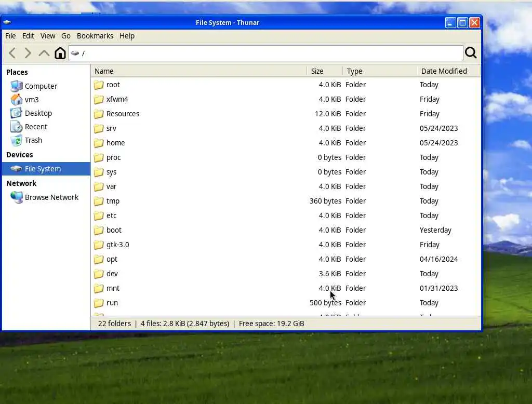Click the sys folder icon

(x=99, y=172)
